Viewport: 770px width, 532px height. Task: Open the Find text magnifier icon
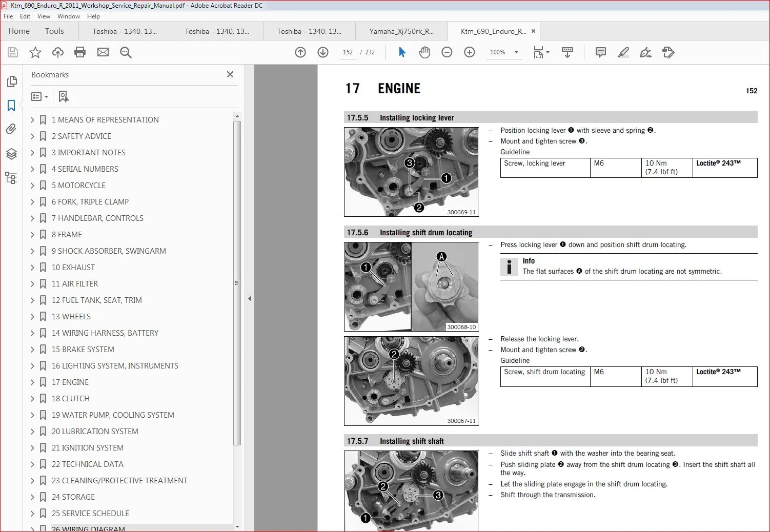126,52
